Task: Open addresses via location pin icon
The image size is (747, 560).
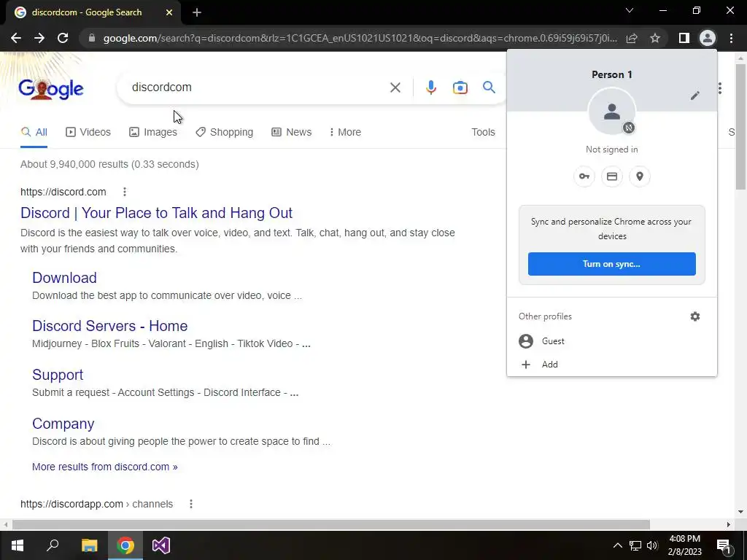Action: click(x=640, y=176)
